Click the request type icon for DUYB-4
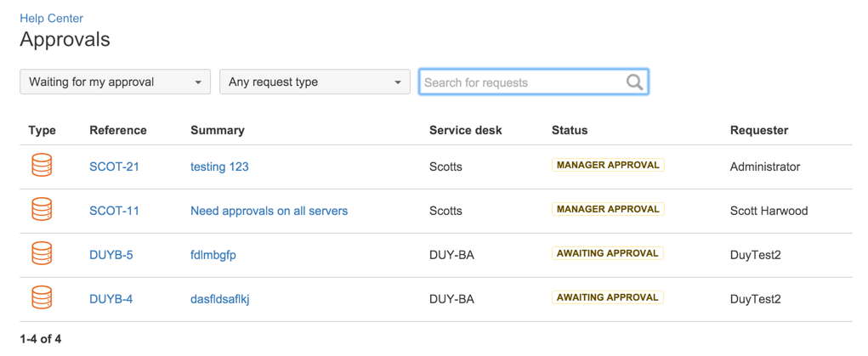The image size is (868, 356). coord(42,298)
